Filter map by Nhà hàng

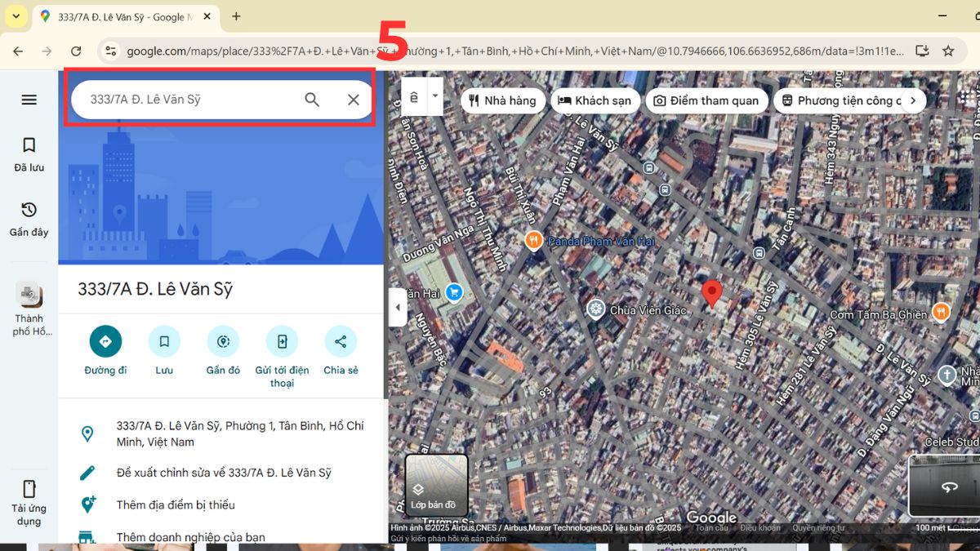click(x=503, y=100)
